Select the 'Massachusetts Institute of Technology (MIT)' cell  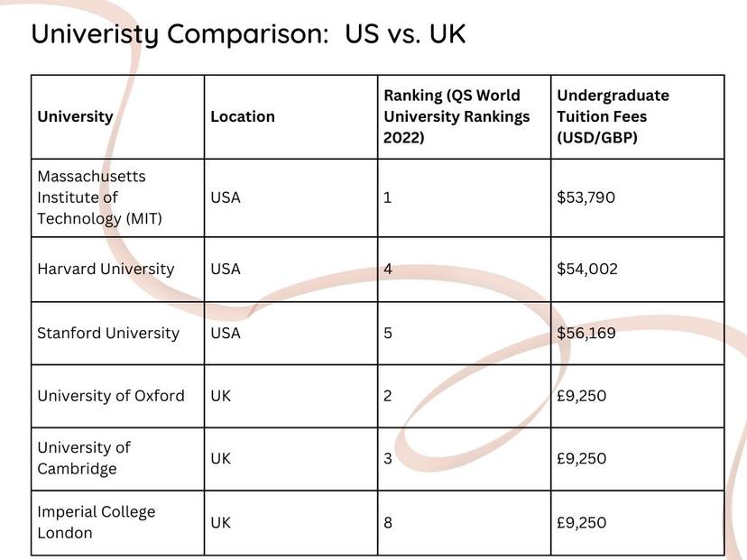point(117,197)
